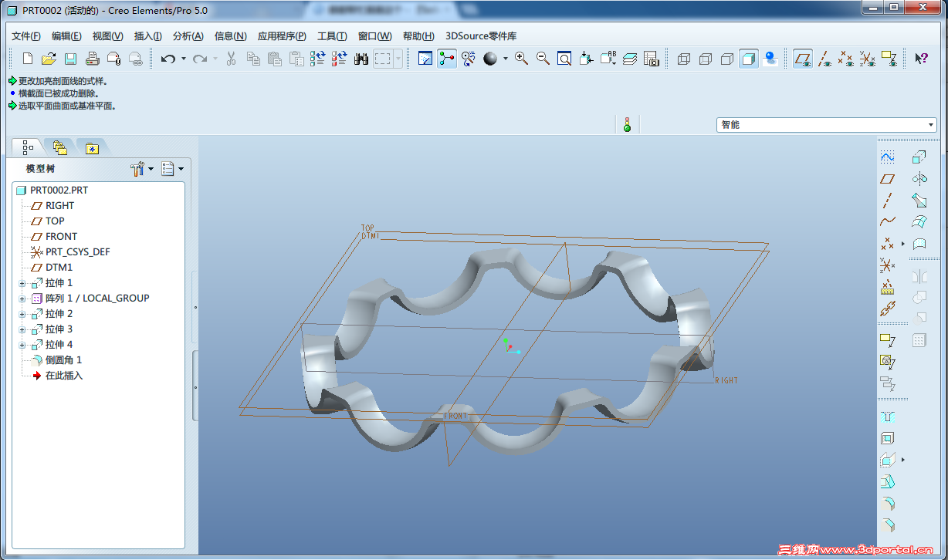
Task: Select 倒圆角 1 in the model tree
Action: [x=63, y=360]
